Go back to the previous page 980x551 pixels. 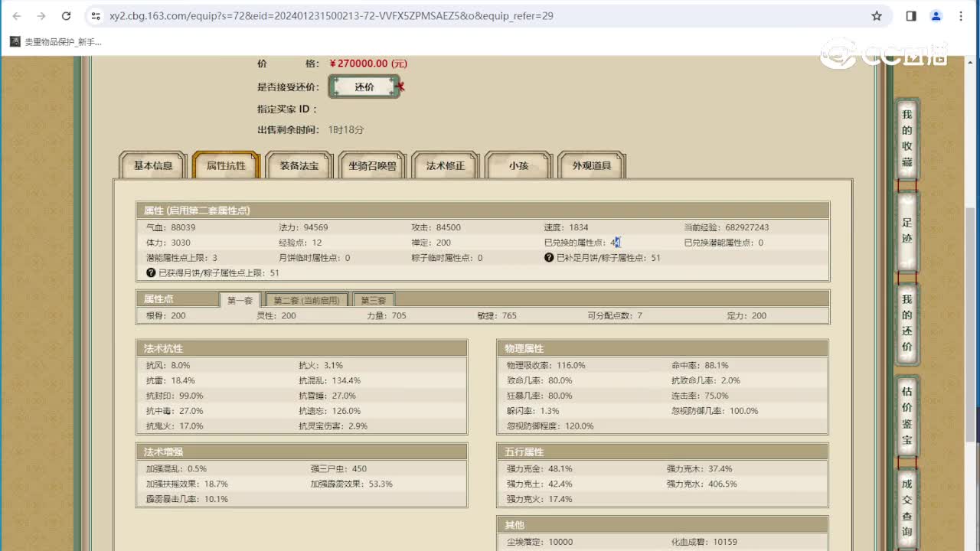pos(17,15)
